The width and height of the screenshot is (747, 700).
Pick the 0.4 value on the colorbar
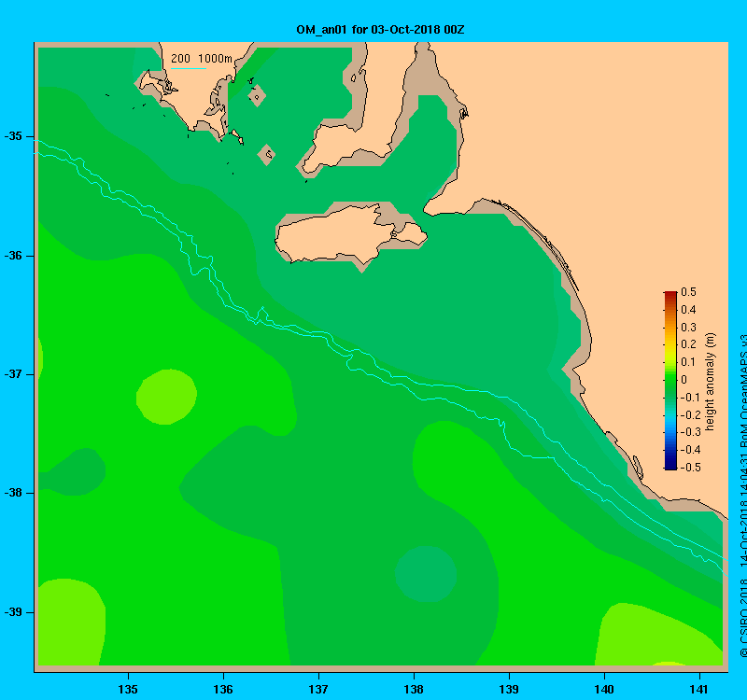coord(688,310)
